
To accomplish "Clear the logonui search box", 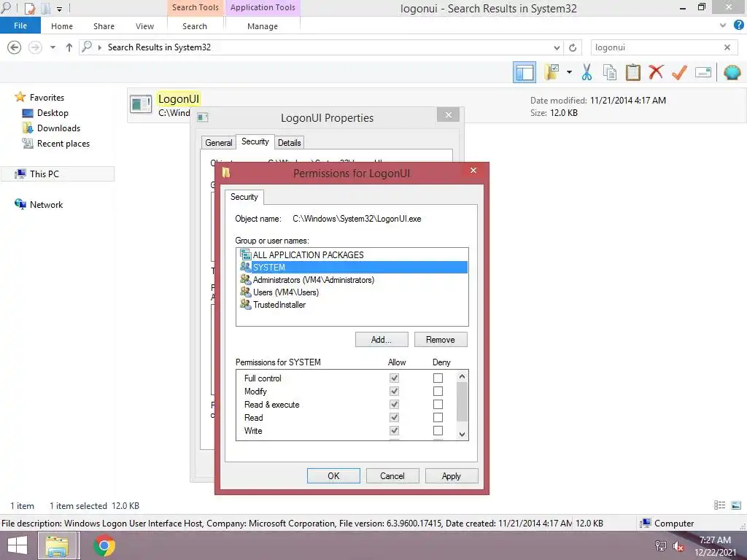I will [x=727, y=47].
